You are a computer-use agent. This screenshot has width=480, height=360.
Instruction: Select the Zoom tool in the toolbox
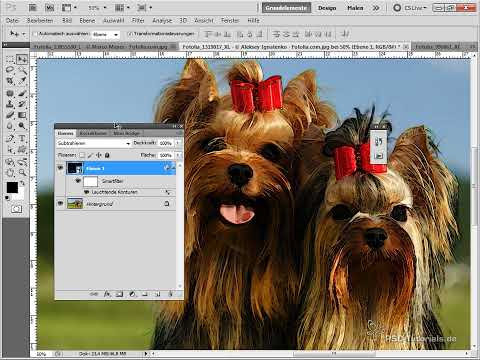22,173
